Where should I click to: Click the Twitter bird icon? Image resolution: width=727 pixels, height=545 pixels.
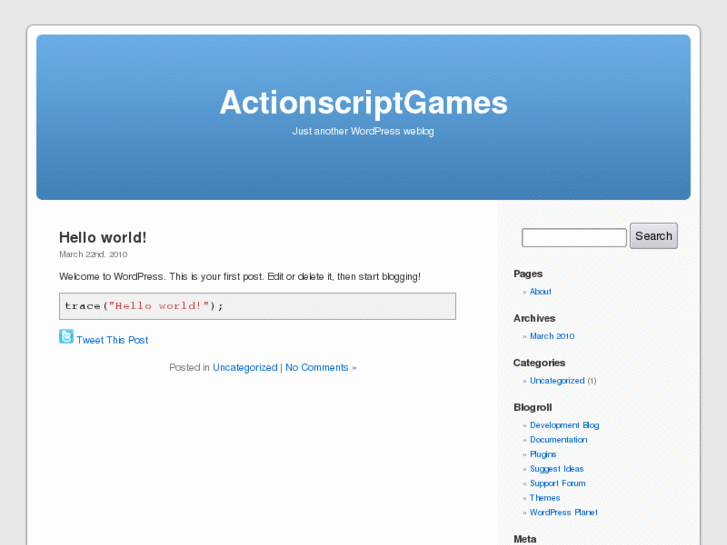pyautogui.click(x=66, y=336)
